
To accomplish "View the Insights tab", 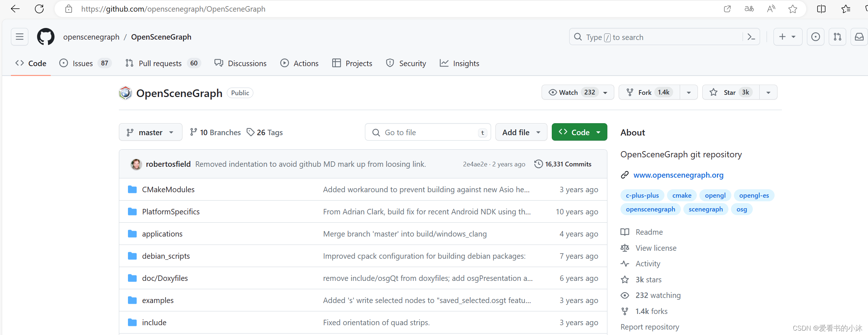I will [459, 63].
